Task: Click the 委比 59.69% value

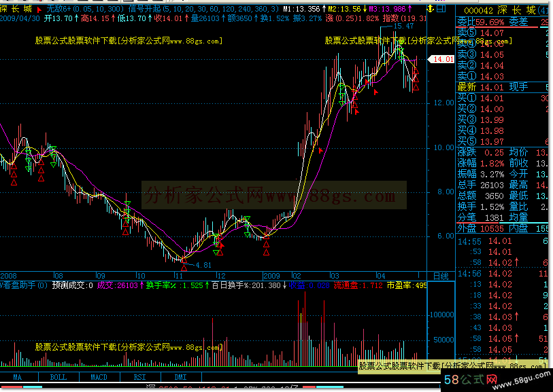Action: point(481,22)
